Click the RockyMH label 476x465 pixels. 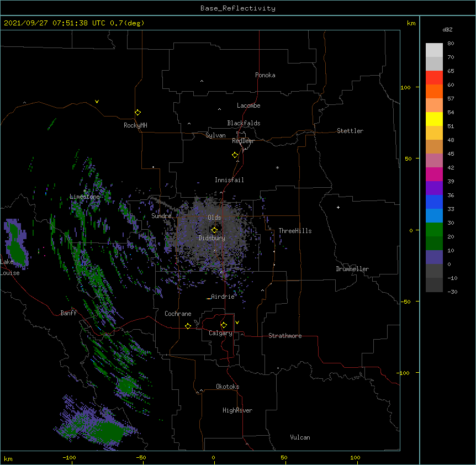[135, 125]
